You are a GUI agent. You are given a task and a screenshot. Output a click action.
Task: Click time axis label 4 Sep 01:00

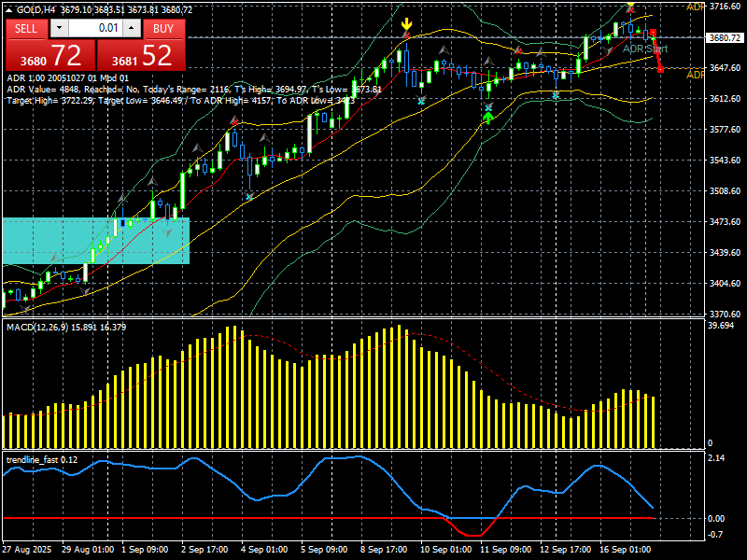264,550
